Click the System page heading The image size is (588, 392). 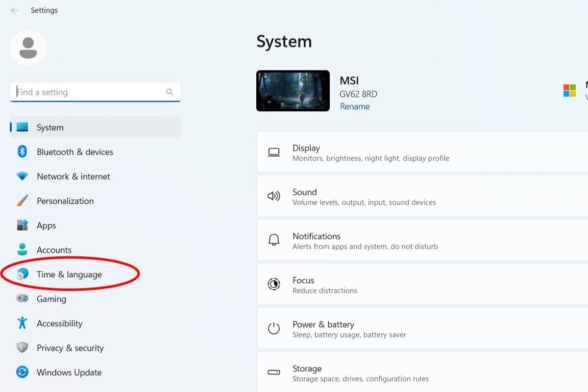(284, 42)
